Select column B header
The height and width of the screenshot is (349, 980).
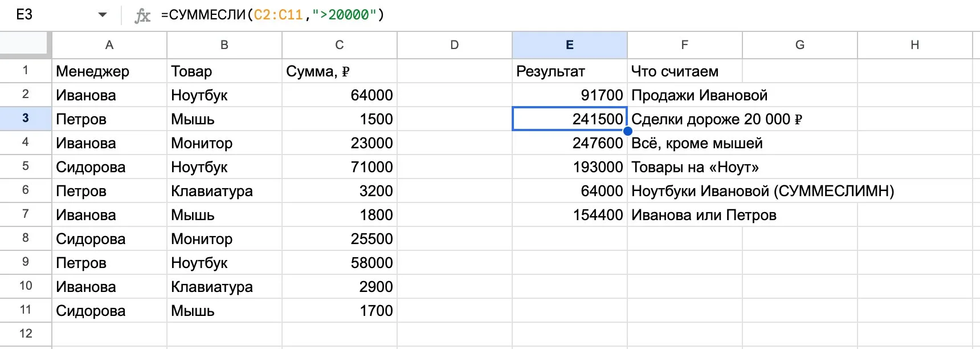[x=224, y=45]
